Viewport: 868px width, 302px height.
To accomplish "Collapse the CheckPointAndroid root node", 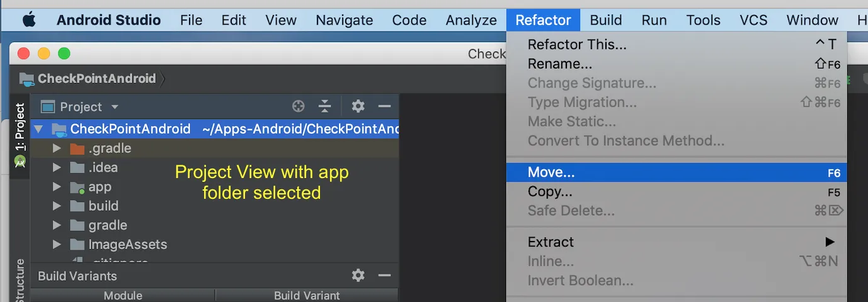I will coord(38,130).
